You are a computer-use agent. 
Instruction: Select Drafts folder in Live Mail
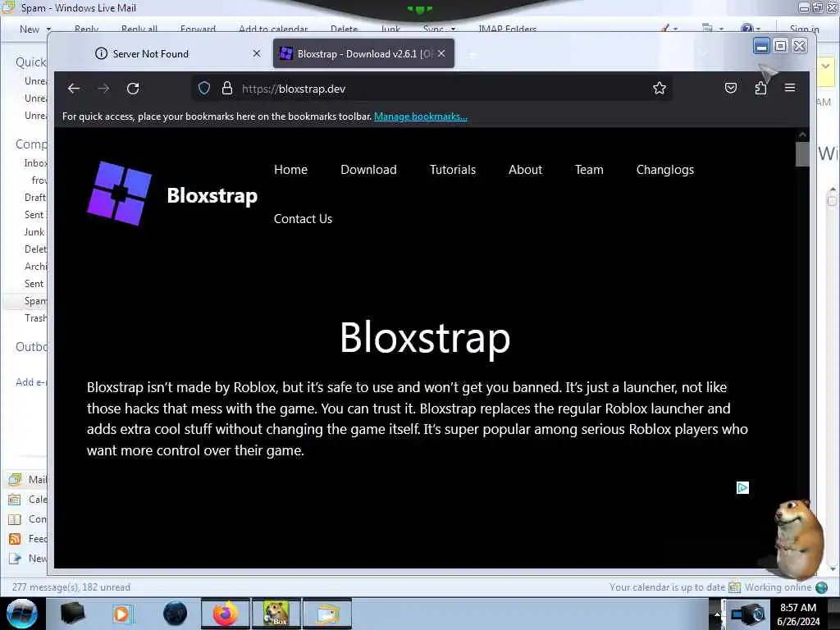point(35,198)
